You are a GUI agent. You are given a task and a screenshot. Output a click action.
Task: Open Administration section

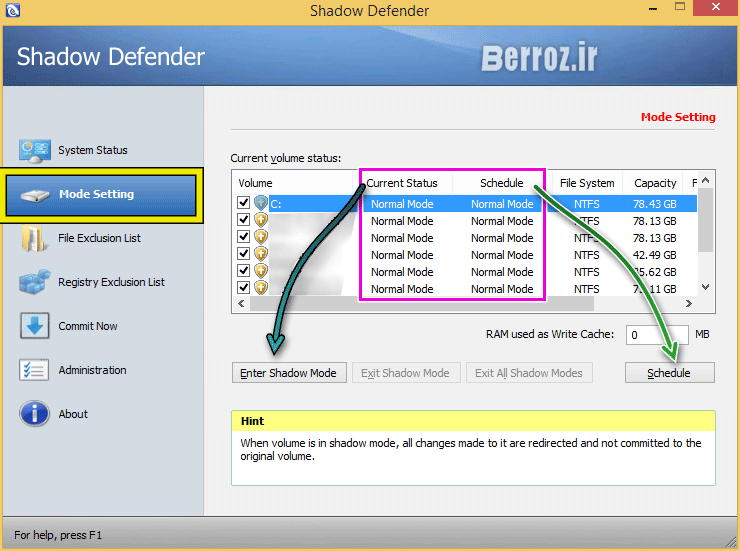92,370
